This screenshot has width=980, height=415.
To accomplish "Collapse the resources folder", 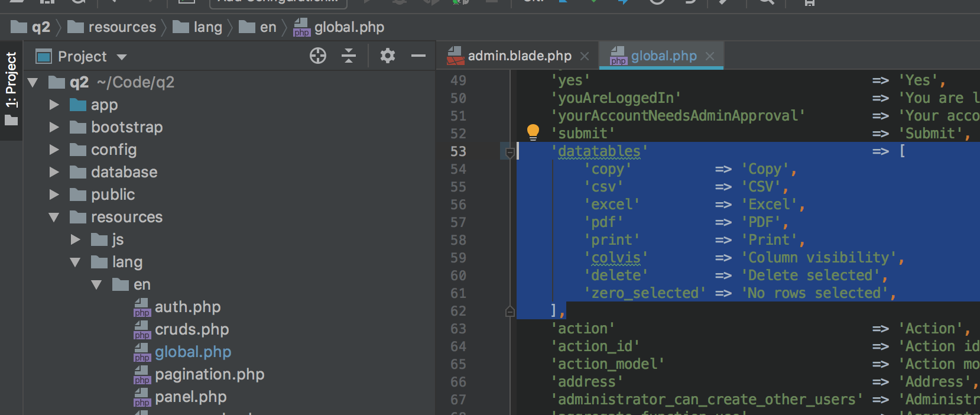I will point(54,218).
